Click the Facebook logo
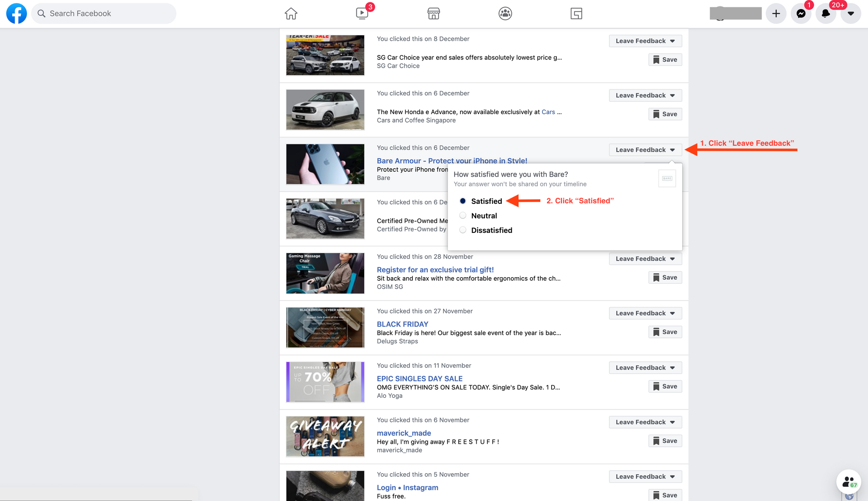 (16, 13)
